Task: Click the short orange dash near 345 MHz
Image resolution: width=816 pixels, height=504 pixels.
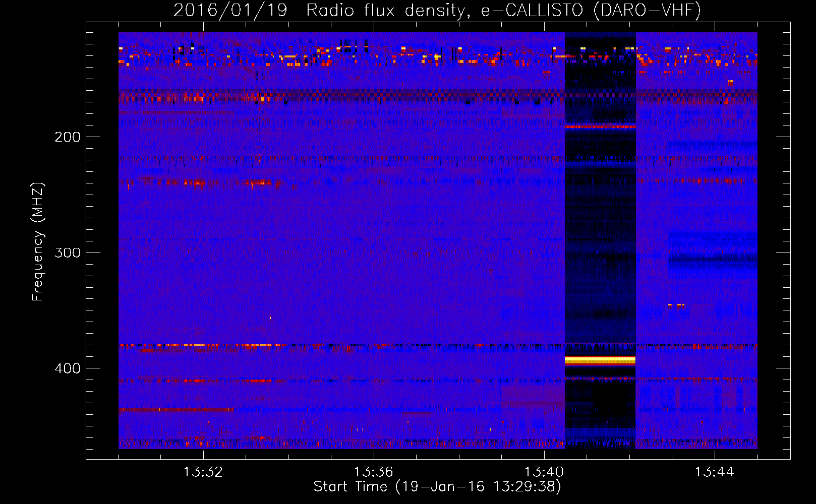Action: pos(676,305)
